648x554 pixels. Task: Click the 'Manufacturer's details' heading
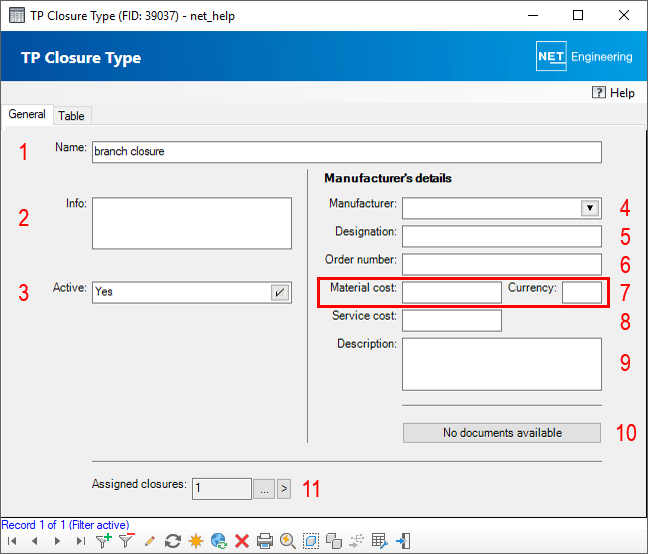point(388,178)
